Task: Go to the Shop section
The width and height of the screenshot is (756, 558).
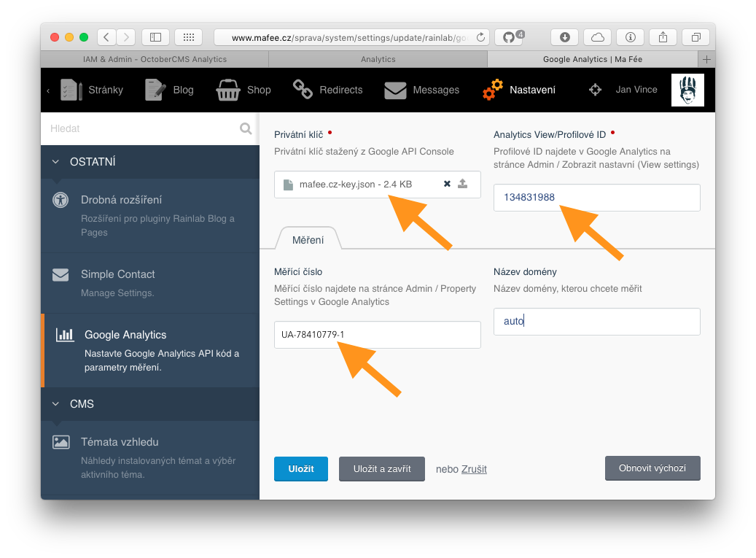Action: click(243, 90)
